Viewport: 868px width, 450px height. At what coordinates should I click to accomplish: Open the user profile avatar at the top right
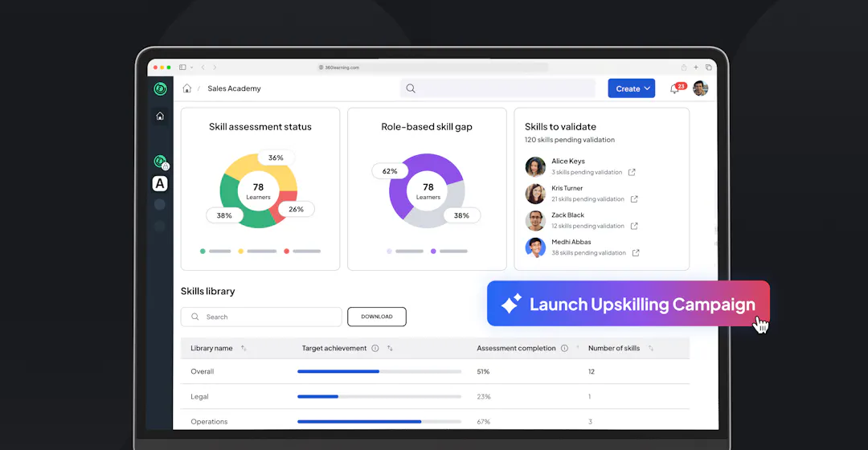point(700,88)
